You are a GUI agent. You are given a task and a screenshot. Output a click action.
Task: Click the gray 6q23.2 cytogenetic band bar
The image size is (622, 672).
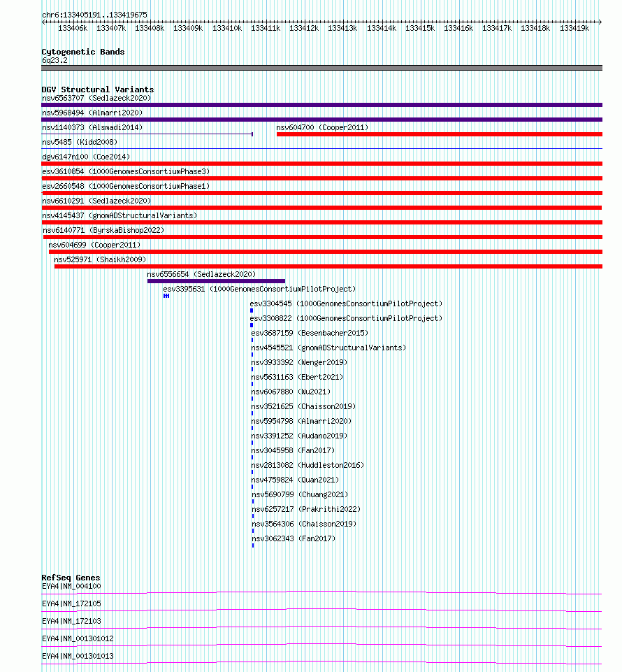[322, 68]
